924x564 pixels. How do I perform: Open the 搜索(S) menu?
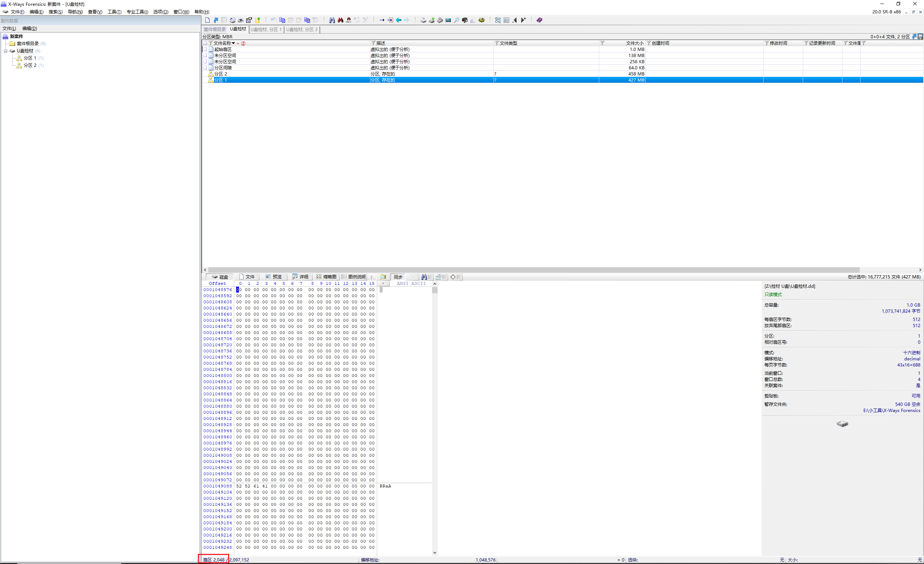click(x=56, y=12)
